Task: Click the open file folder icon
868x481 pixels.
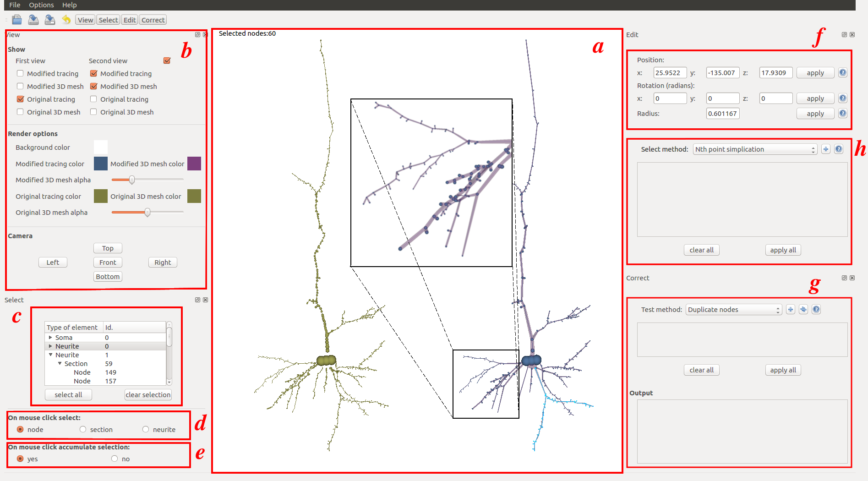Action: point(17,20)
